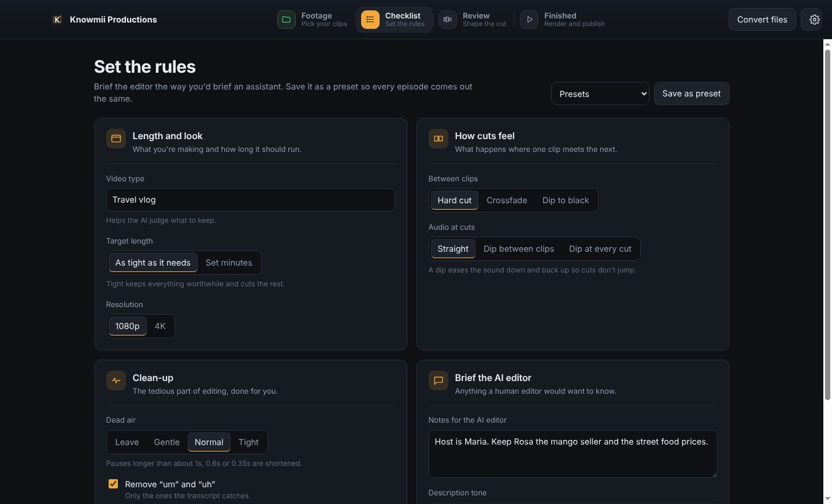This screenshot has width=832, height=504.
Task: Select Hard cut between clips
Action: (455, 200)
